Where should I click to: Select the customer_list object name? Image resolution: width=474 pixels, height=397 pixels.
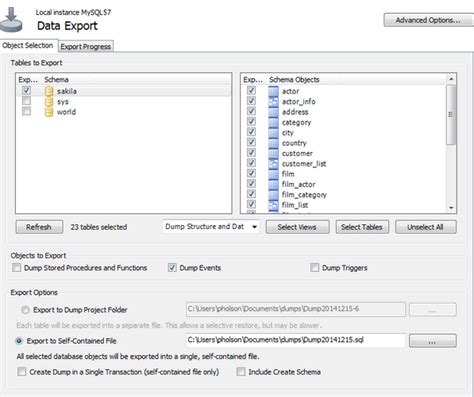[x=304, y=164]
